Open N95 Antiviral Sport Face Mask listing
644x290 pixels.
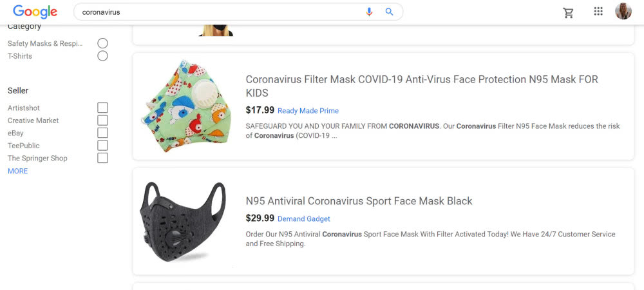click(x=359, y=201)
